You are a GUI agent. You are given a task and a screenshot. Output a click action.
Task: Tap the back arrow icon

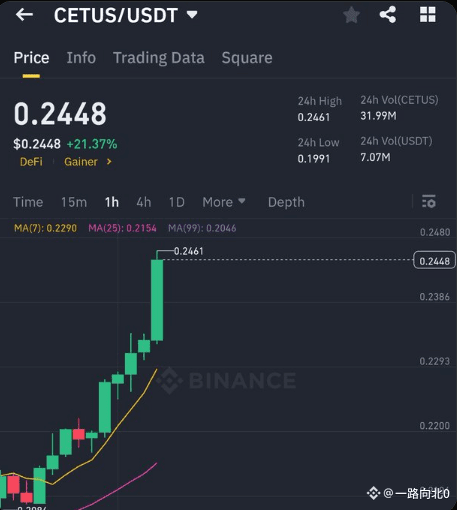tap(24, 15)
